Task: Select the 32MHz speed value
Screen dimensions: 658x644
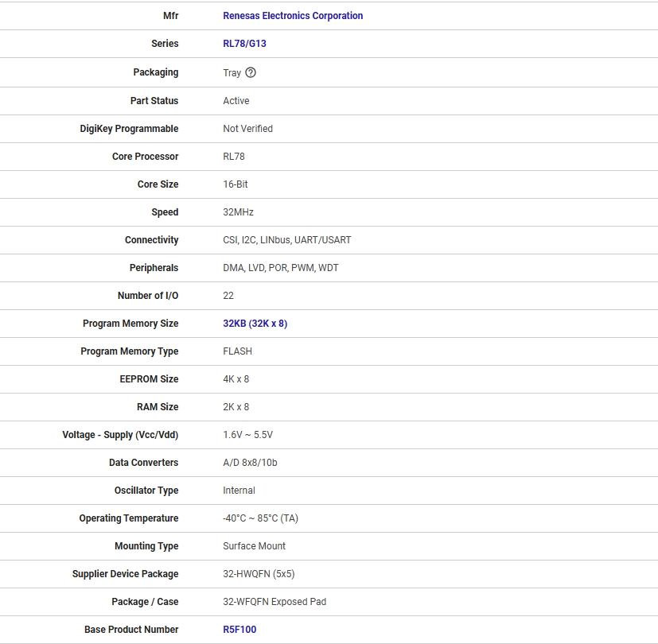Action: [x=238, y=212]
